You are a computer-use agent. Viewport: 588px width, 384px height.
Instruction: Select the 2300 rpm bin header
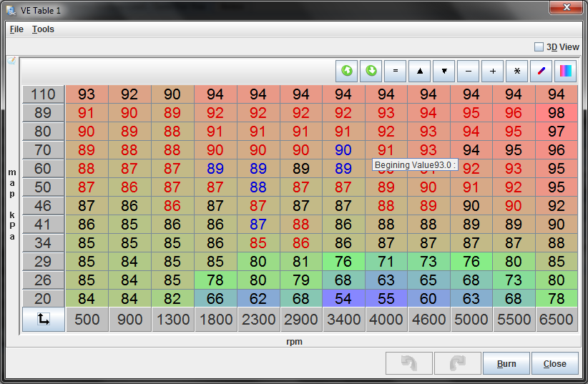(258, 320)
